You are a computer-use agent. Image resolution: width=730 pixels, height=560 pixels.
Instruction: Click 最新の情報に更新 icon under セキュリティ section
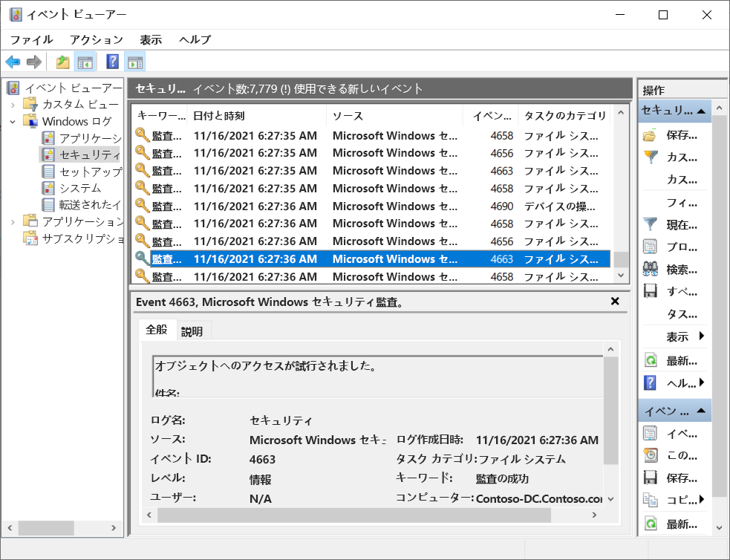point(651,360)
